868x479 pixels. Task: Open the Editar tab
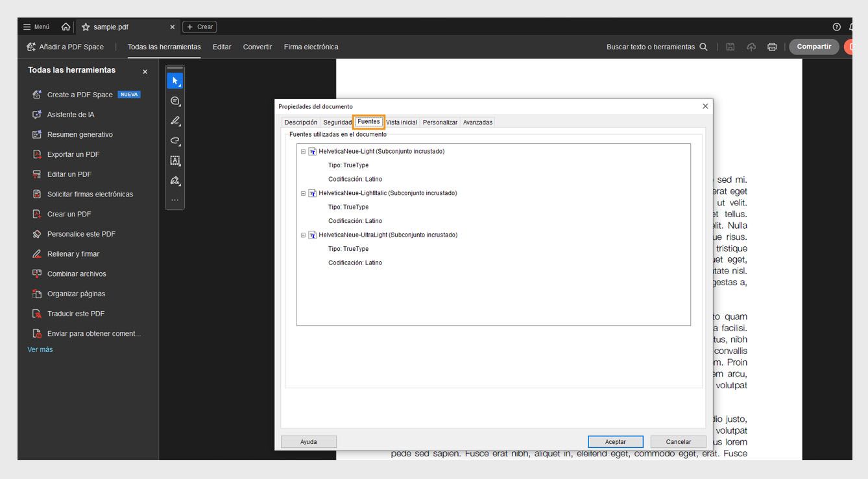[222, 47]
